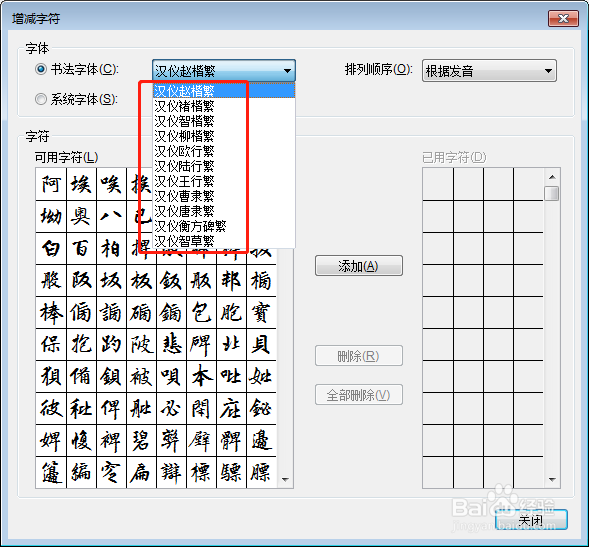
Task: Click first empty cell in 已用字符 grid
Action: coord(438,184)
